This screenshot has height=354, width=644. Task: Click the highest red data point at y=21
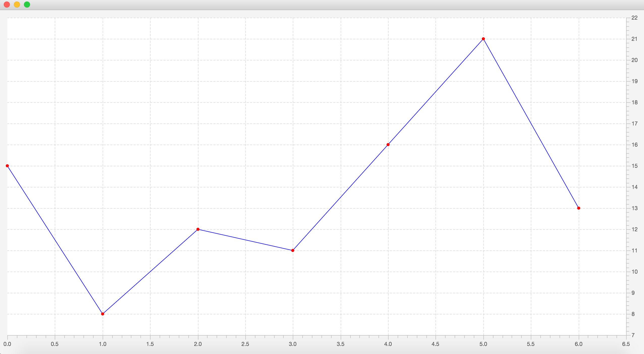tap(483, 39)
